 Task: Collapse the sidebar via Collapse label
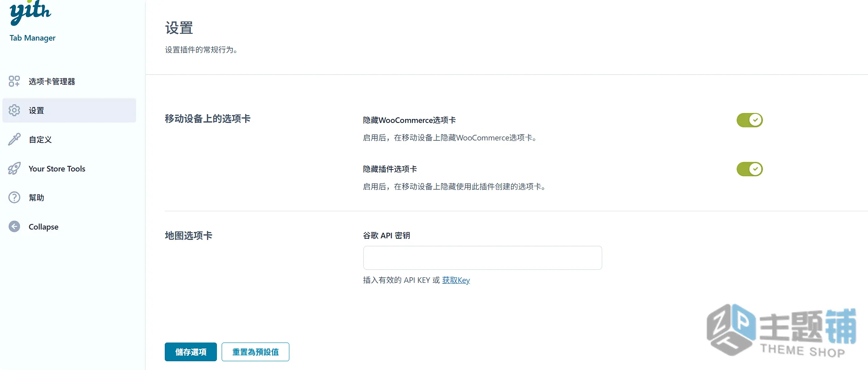[43, 227]
